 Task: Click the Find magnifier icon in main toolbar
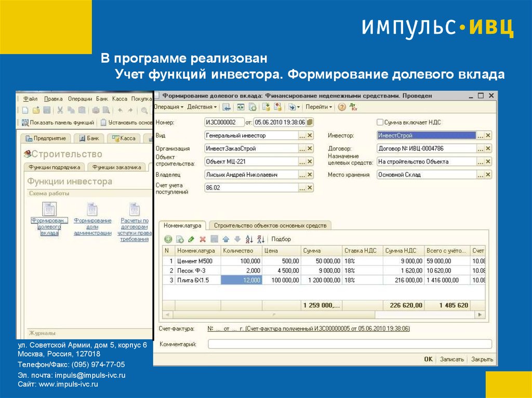[x=144, y=110]
